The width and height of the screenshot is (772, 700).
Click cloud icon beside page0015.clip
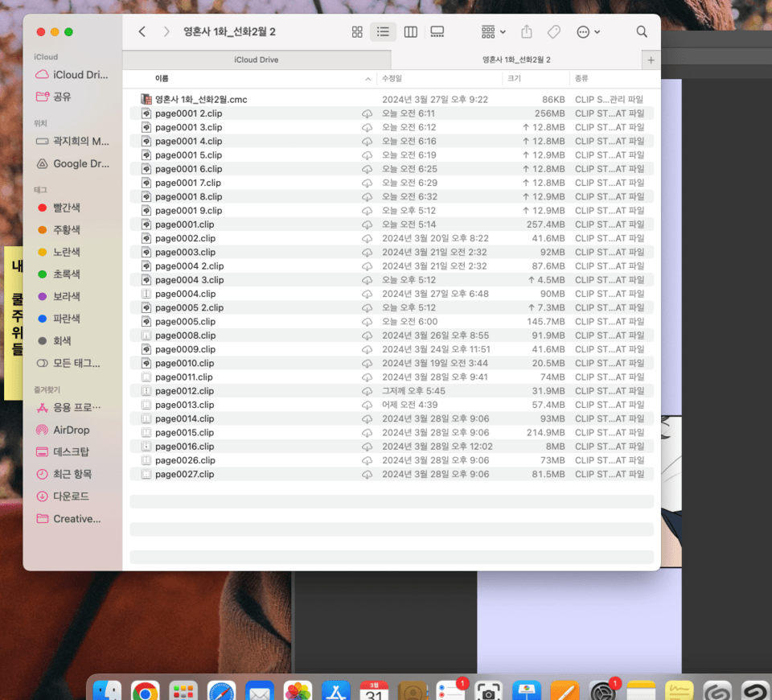point(367,433)
